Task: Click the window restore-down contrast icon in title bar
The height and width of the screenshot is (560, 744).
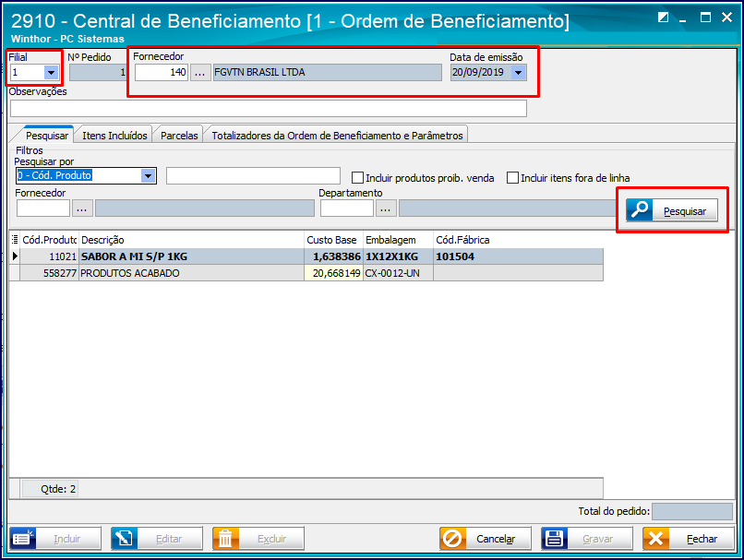Action: click(663, 18)
